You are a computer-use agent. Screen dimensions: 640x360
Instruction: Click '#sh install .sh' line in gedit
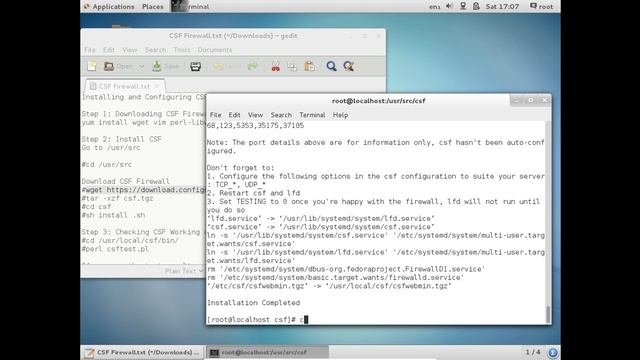pos(113,215)
